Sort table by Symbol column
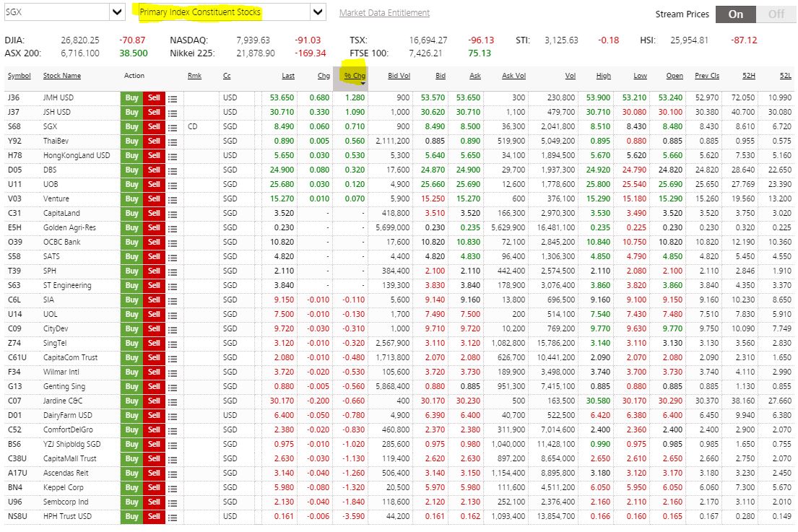798x532 pixels. pyautogui.click(x=19, y=76)
